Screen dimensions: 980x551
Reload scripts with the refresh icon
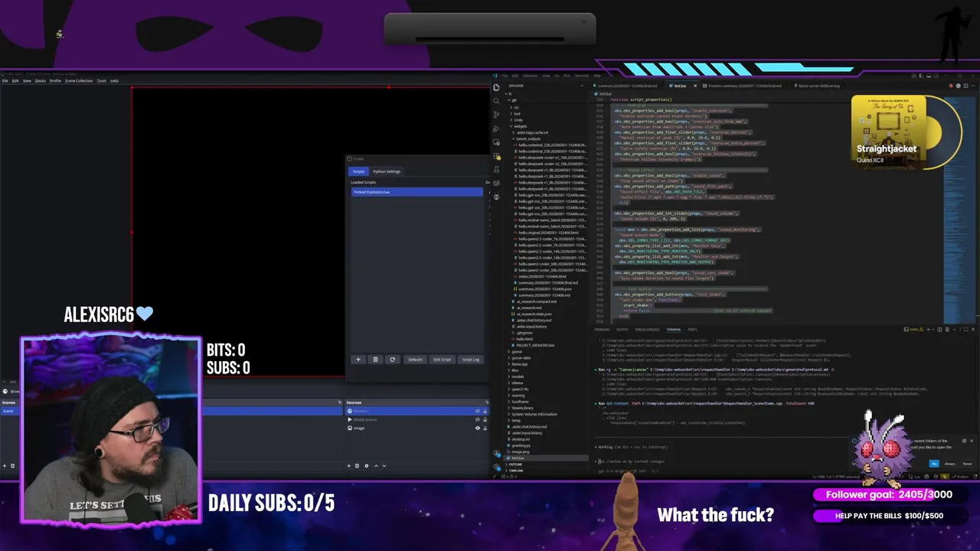[x=392, y=360]
